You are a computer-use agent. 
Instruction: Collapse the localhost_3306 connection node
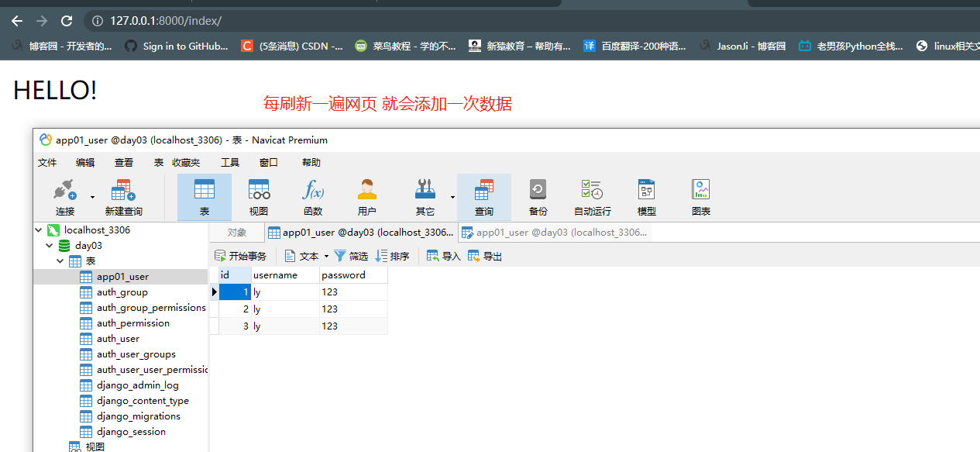coord(39,229)
